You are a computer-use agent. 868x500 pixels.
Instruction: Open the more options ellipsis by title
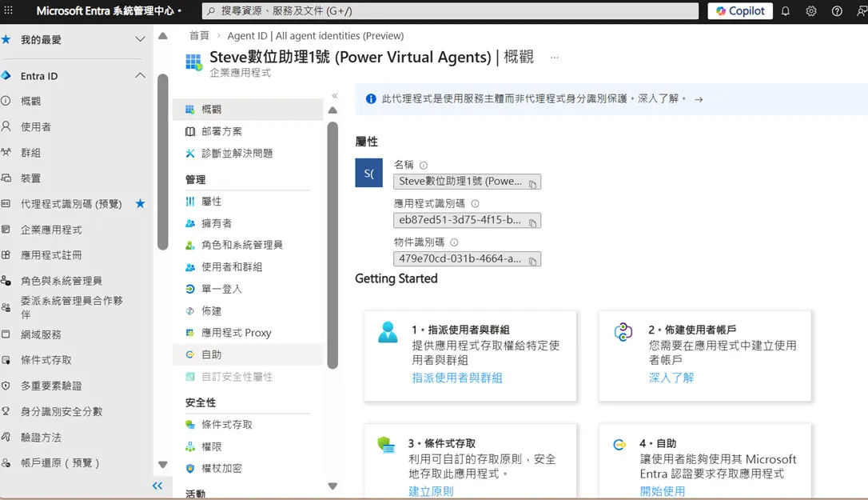point(555,57)
